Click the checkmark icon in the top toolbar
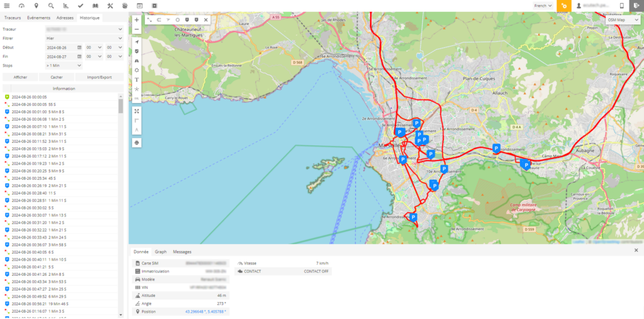Screen dimensions: 644x319 click(80, 6)
